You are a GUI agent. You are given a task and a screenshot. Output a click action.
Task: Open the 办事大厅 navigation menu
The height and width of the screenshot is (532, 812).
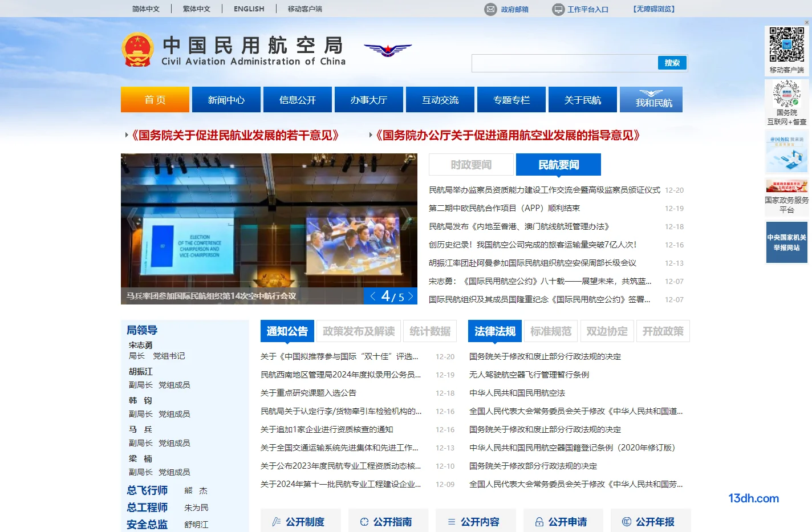369,100
